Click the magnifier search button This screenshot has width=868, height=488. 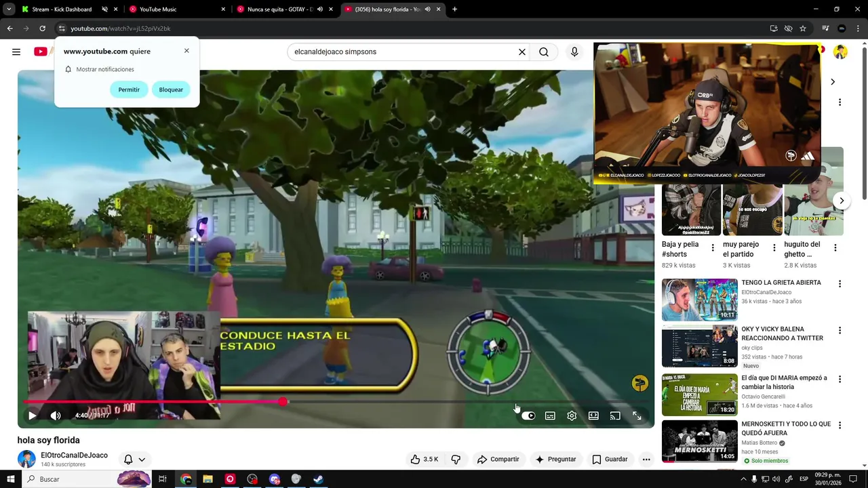point(544,52)
